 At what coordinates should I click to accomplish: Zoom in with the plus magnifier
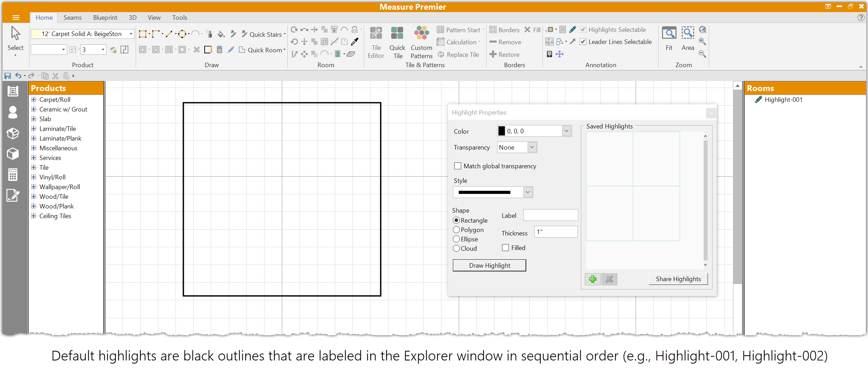point(702,42)
